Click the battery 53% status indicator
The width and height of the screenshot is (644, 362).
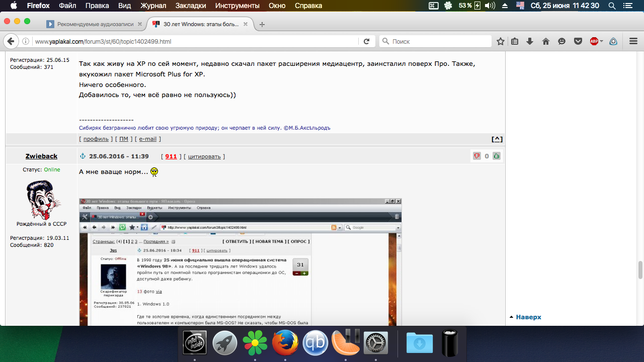(470, 6)
